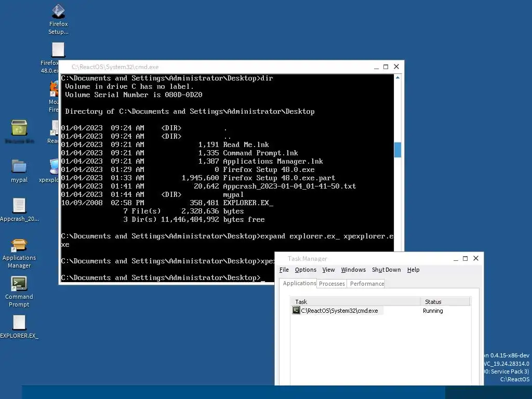Open the Windows menu in Task Manager

353,270
